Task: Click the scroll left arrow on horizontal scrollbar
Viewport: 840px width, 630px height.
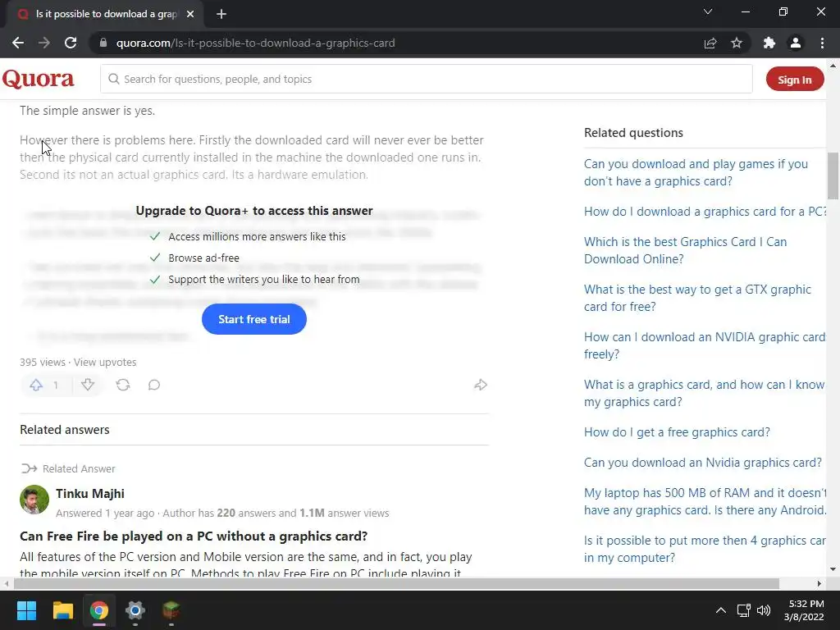Action: pyautogui.click(x=7, y=583)
